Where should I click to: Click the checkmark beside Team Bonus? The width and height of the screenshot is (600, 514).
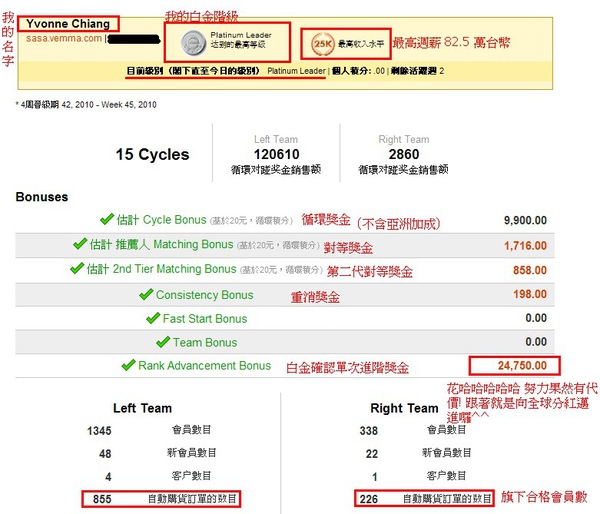[x=163, y=341]
